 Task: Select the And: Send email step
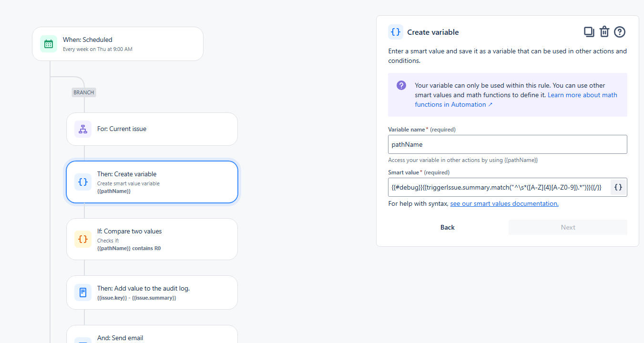click(152, 336)
